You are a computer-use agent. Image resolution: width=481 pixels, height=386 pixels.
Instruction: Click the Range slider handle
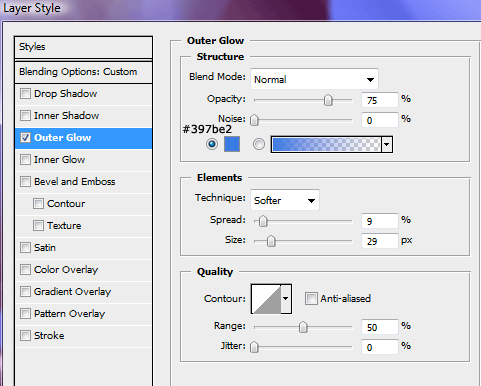pyautogui.click(x=303, y=327)
